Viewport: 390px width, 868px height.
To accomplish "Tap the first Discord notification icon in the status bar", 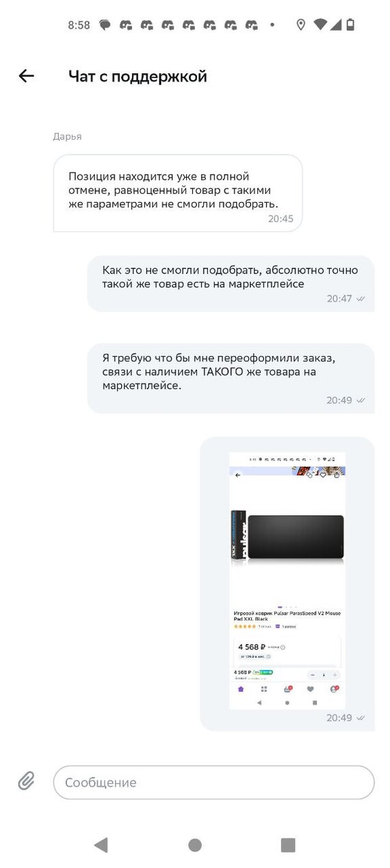I will (x=125, y=25).
